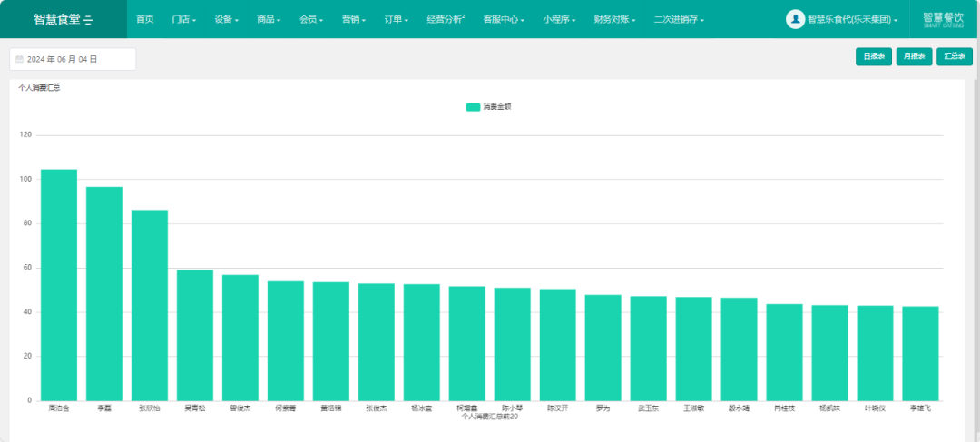The height and width of the screenshot is (442, 980).
Task: Click the 智慧餐饮 logo
Action: coord(943,19)
